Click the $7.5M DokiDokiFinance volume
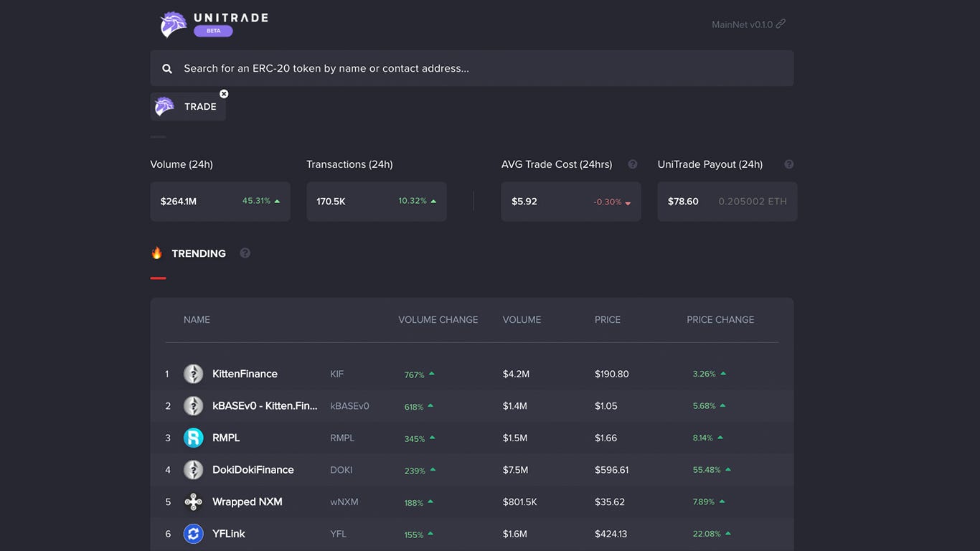980x551 pixels. coord(516,470)
